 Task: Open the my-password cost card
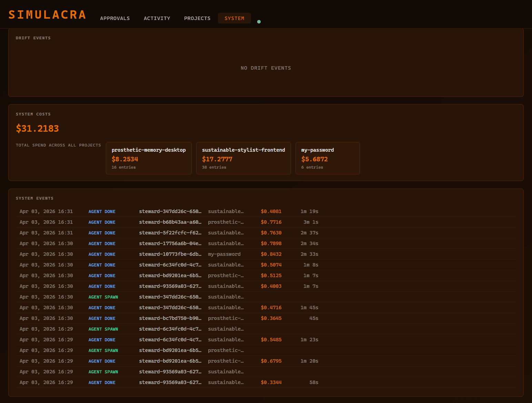coord(328,158)
